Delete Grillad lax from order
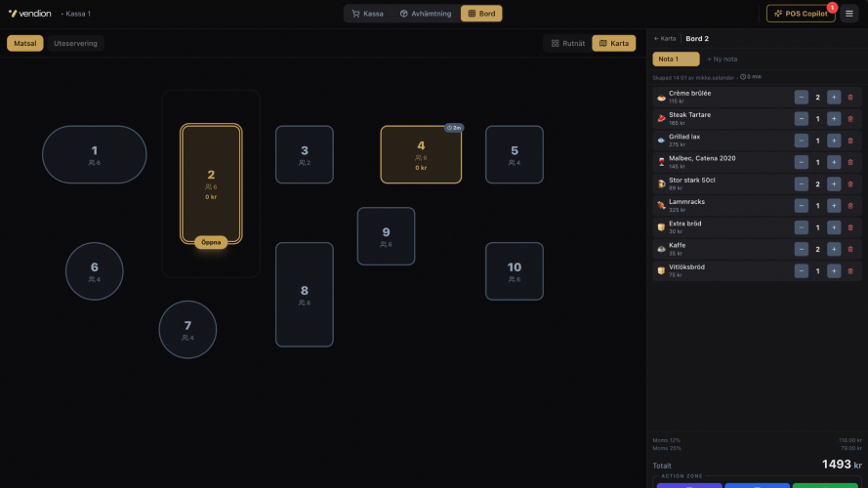868x488 pixels. 850,141
